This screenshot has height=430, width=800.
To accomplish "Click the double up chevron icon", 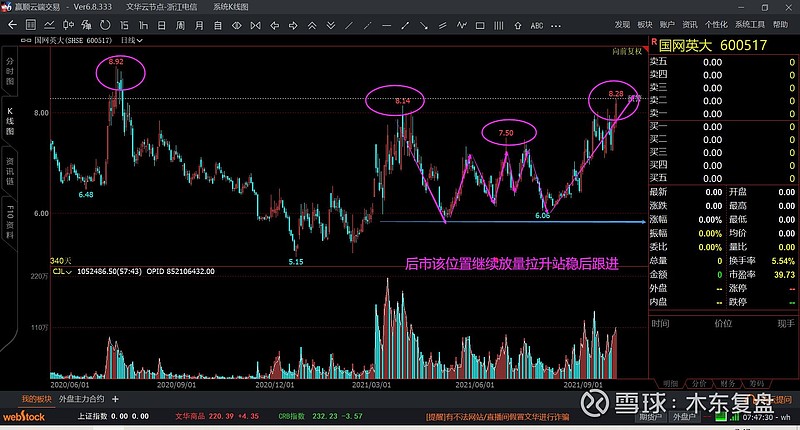I will [312, 25].
